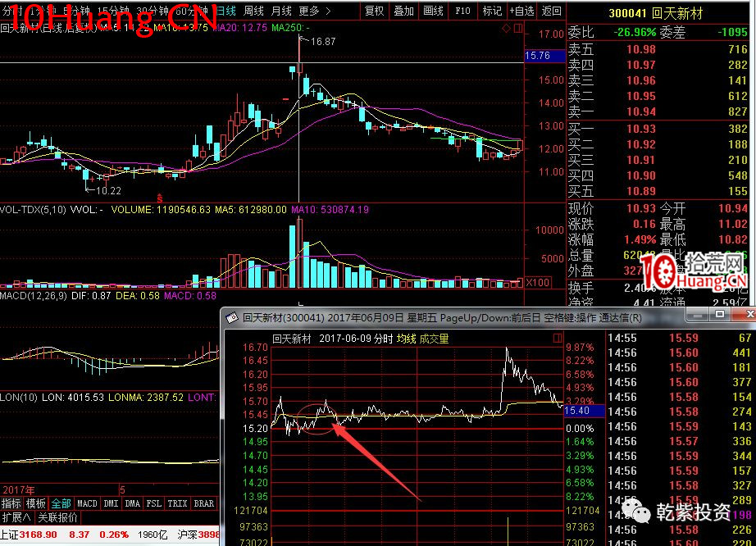Click the 15.40 price label on the intraday chart

pyautogui.click(x=584, y=411)
